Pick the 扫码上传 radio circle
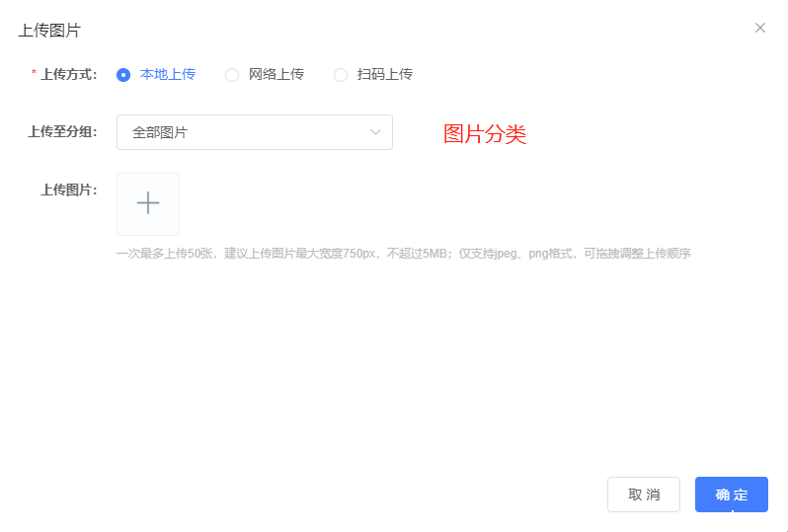The height and width of the screenshot is (532, 788). tap(341, 75)
